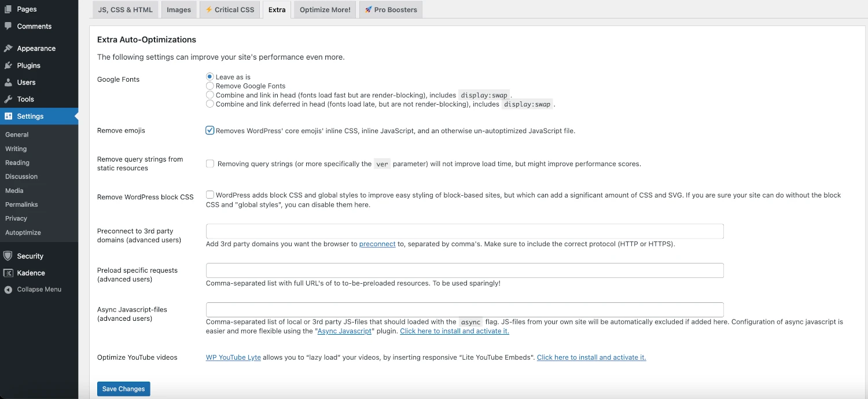Image resolution: width=868 pixels, height=399 pixels.
Task: Open the Pro Boosters tab
Action: click(391, 10)
